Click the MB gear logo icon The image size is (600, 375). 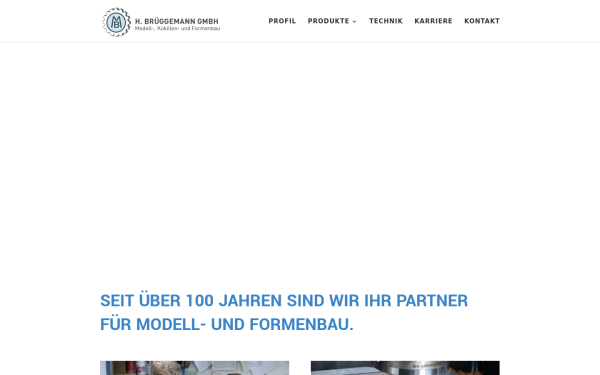116,22
